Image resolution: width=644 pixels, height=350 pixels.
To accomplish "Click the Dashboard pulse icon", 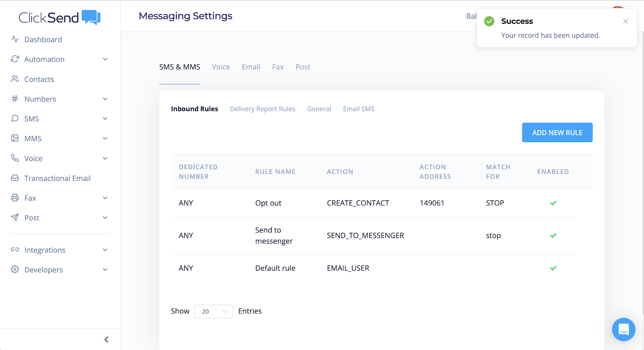I will [x=15, y=39].
